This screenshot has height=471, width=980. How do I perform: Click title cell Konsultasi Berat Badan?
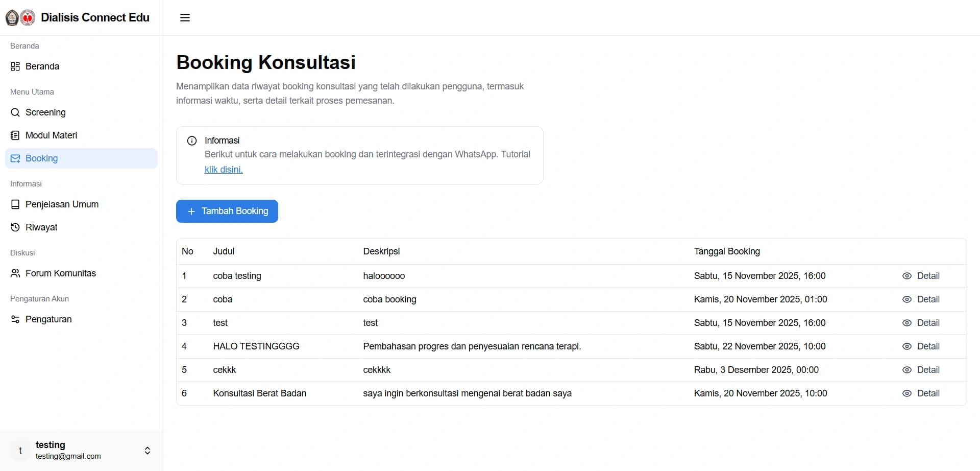click(260, 393)
